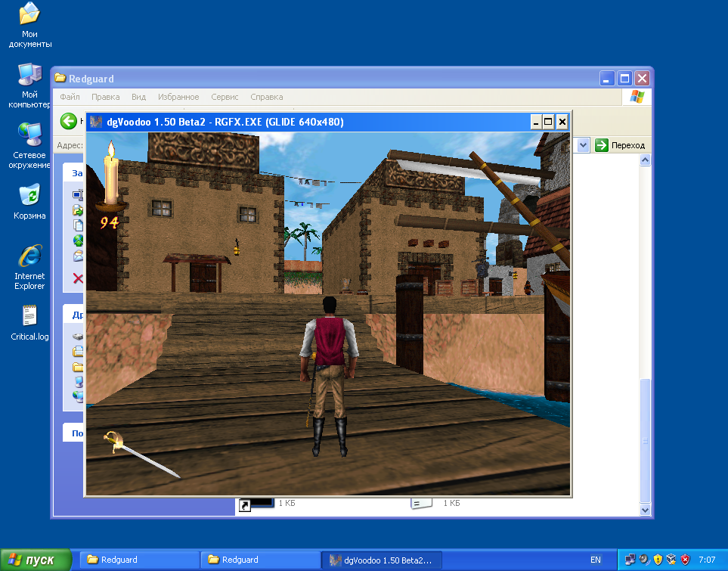The image size is (728, 571).
Task: Activate dgVoodoo 1.50 Beta2 taskbar button
Action: 382,560
